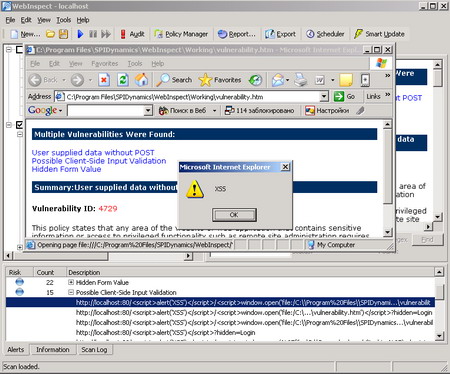Open the address bar dropdown arrow

point(324,97)
